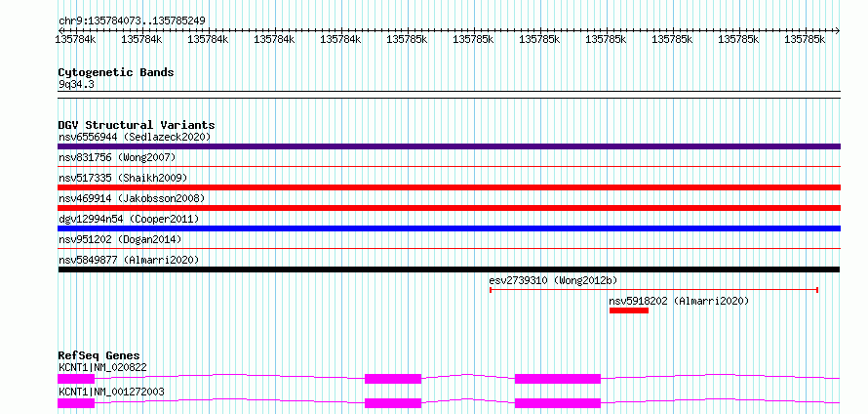Open the Cytogenetic Bands track heading

(x=116, y=72)
